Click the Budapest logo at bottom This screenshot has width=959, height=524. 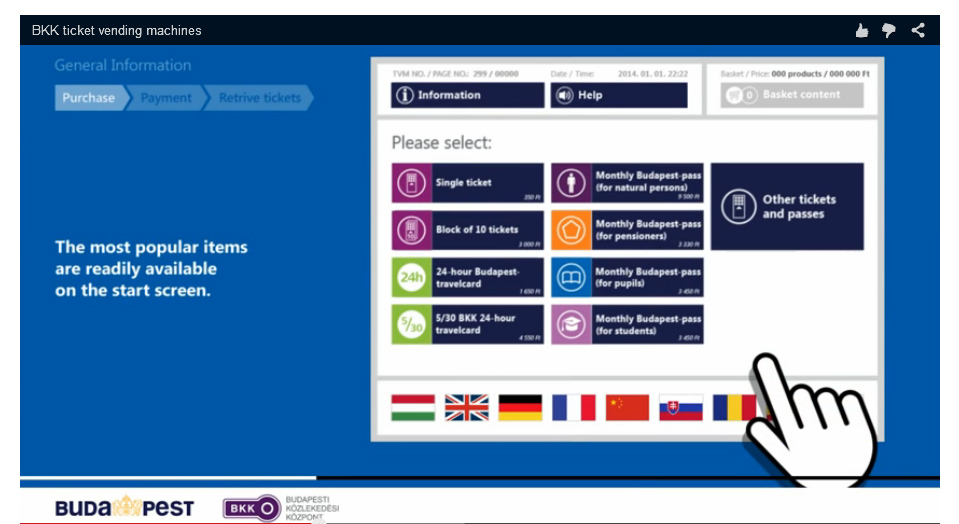124,507
